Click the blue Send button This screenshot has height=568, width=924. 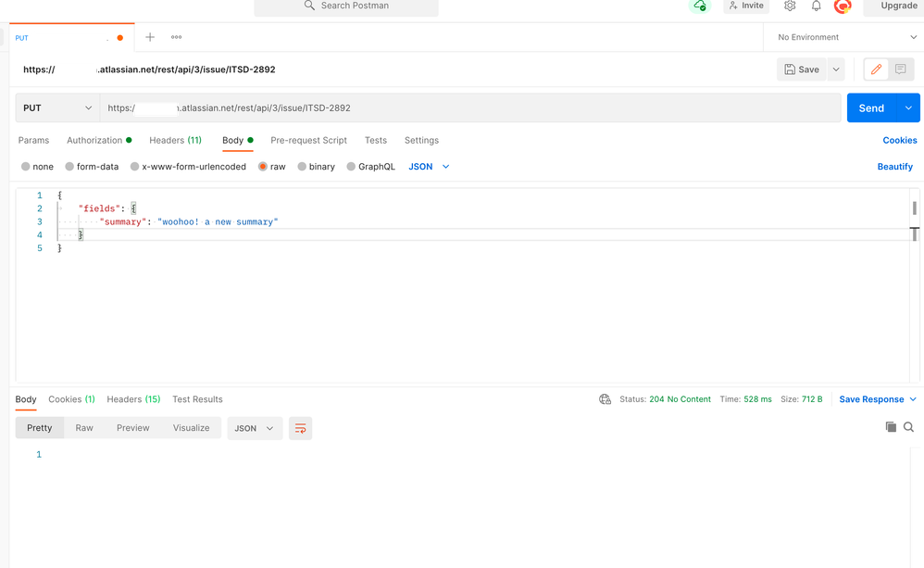pos(871,107)
